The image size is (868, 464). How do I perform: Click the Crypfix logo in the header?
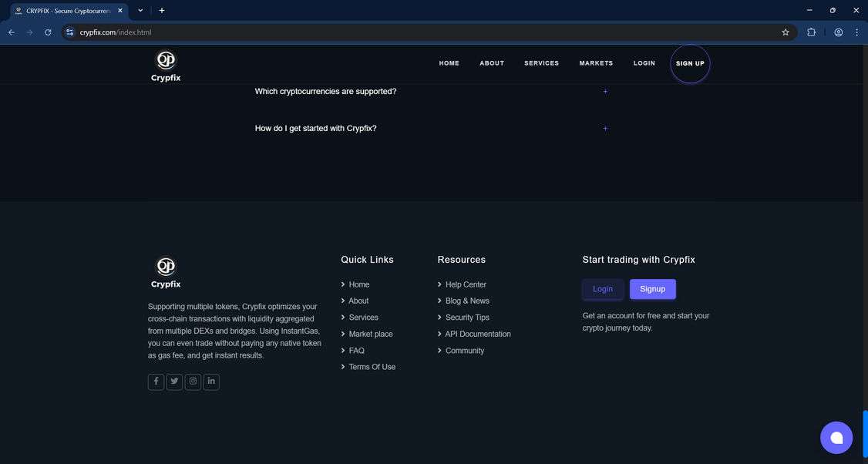tap(166, 66)
